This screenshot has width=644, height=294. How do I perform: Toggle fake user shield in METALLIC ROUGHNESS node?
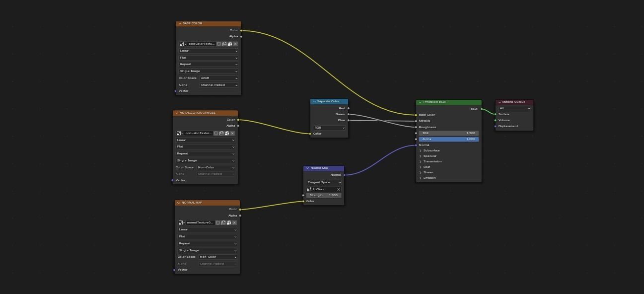[216, 133]
